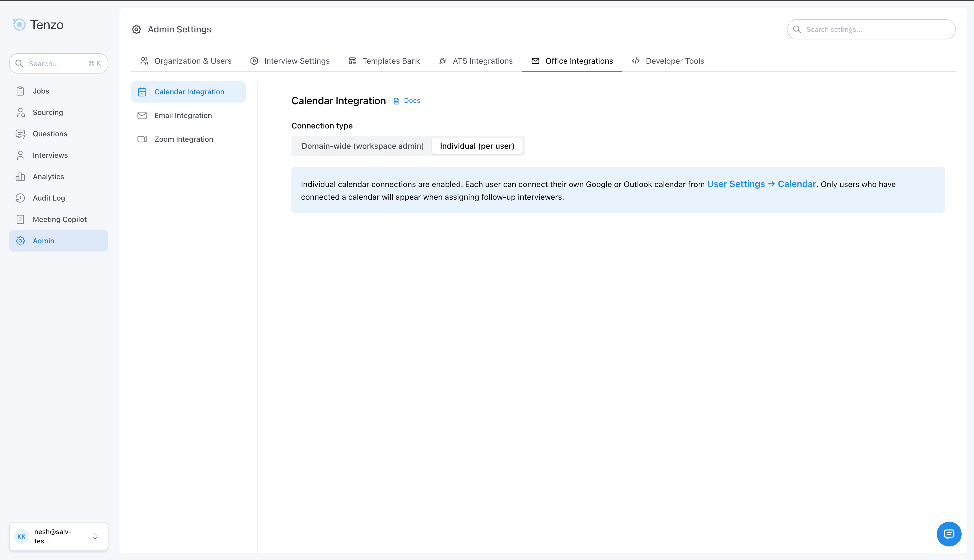Click the Jobs clipboard icon in sidebar

click(20, 91)
